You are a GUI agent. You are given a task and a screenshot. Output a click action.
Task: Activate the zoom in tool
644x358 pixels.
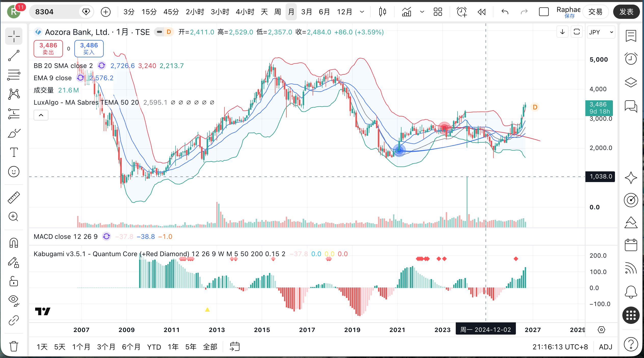point(14,217)
